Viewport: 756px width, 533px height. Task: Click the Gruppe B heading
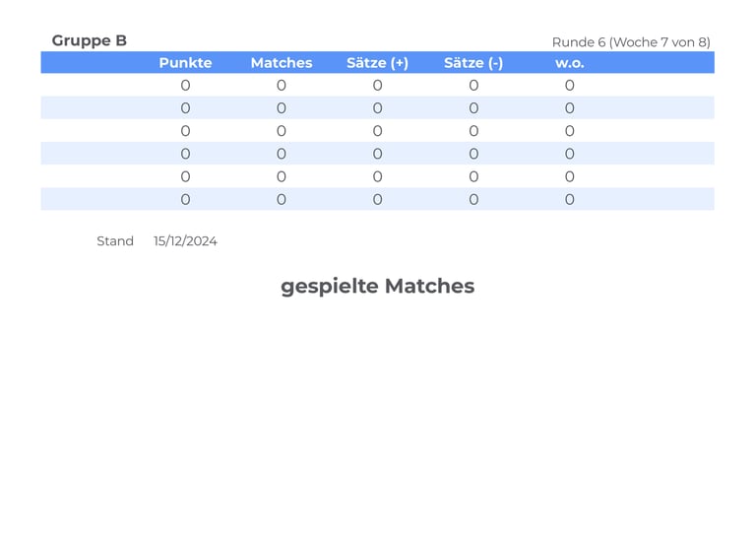[89, 40]
